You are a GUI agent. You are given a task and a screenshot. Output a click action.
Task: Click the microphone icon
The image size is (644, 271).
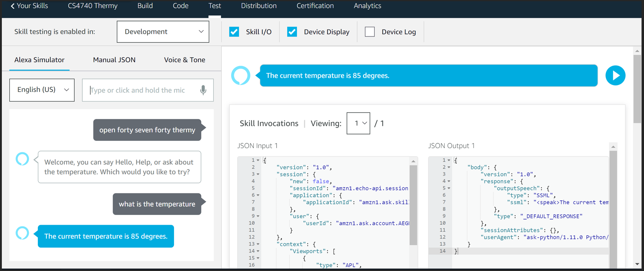point(203,90)
